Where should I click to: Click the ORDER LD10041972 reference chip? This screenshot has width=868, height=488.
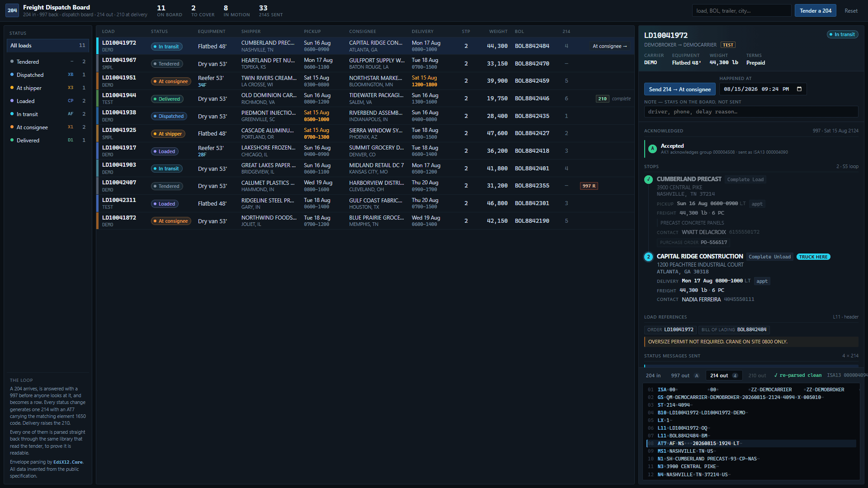tap(670, 330)
